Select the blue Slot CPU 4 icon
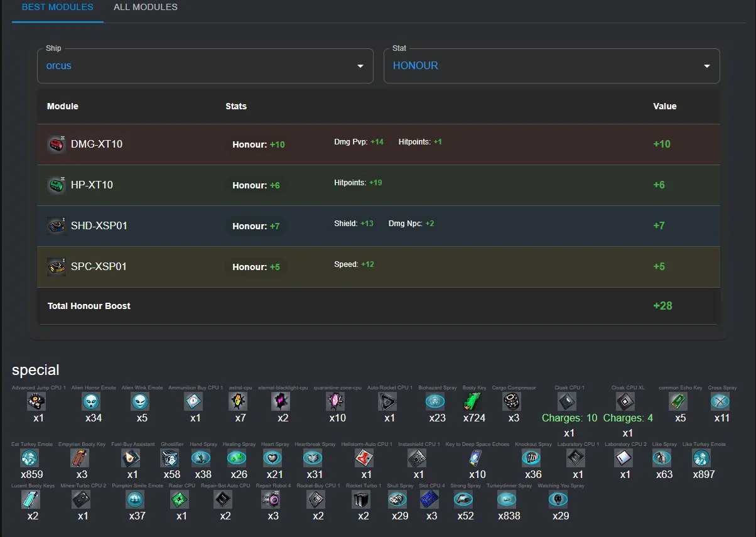The height and width of the screenshot is (537, 756). 431,500
